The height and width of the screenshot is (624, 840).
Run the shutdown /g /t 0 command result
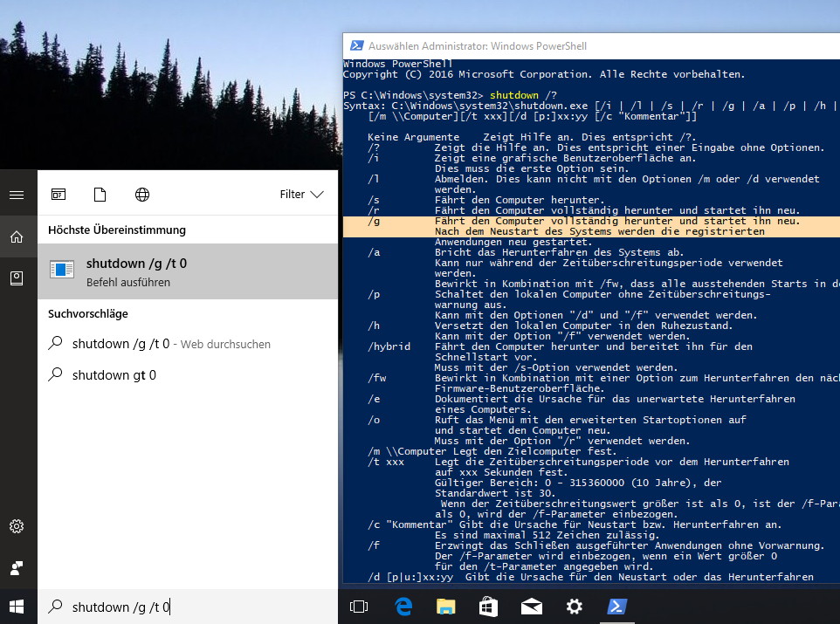point(188,271)
